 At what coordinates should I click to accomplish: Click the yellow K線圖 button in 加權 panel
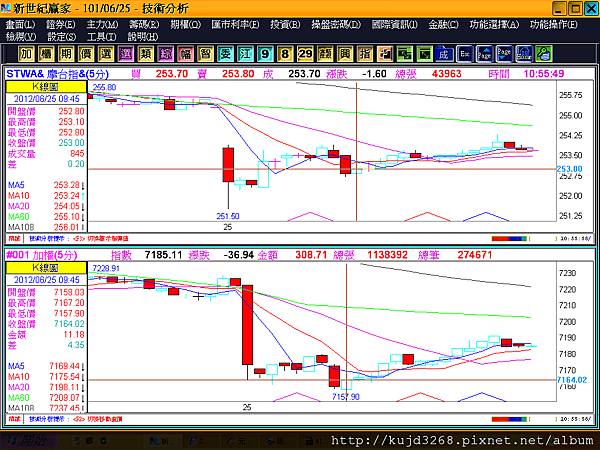(46, 267)
